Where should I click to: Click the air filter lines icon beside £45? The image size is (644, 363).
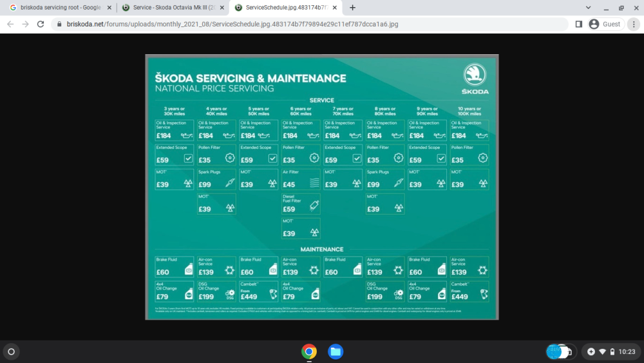pos(314,182)
